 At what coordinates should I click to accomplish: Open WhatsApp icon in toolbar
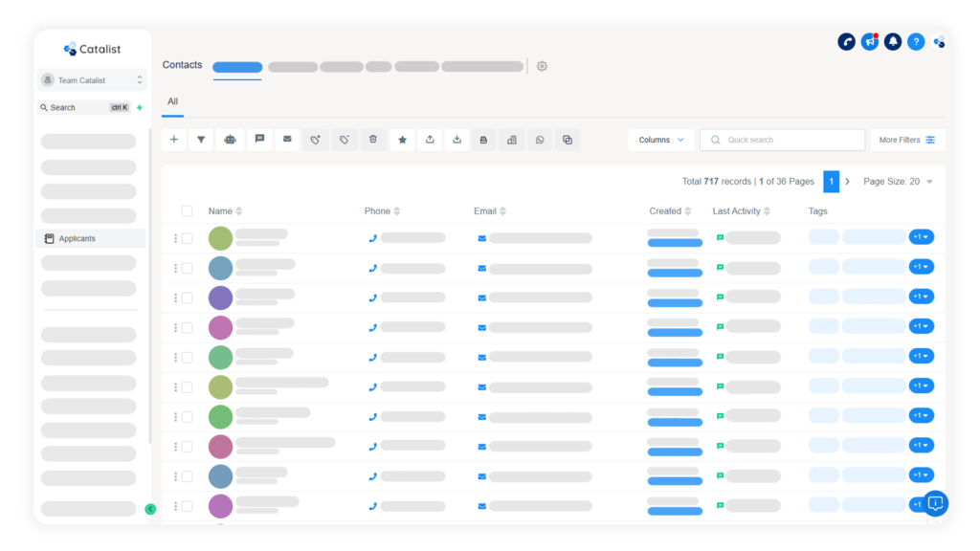point(540,140)
